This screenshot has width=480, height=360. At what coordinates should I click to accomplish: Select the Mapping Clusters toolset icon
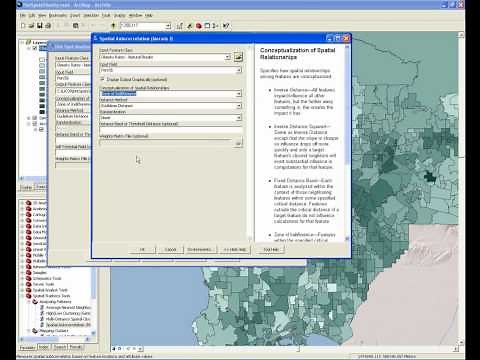coord(35,331)
